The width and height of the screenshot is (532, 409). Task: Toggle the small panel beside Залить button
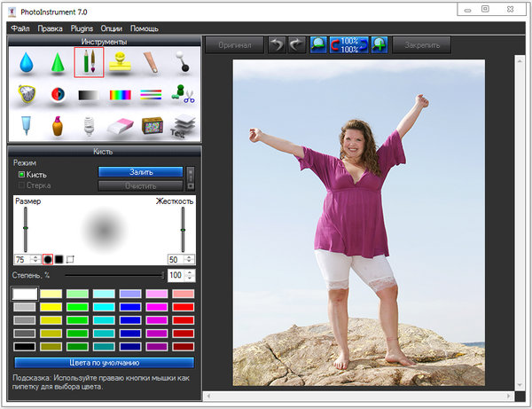(191, 178)
